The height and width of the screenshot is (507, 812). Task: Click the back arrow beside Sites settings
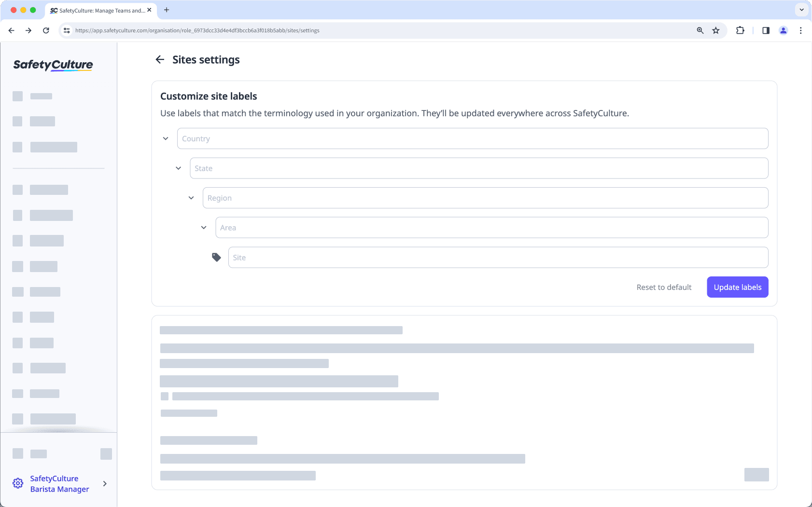point(160,59)
